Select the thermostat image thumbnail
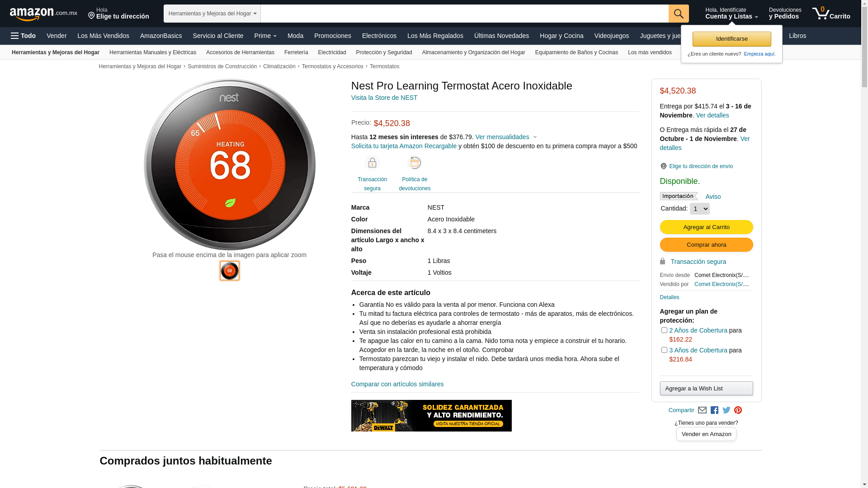Viewport: 868px width, 488px height. point(230,271)
